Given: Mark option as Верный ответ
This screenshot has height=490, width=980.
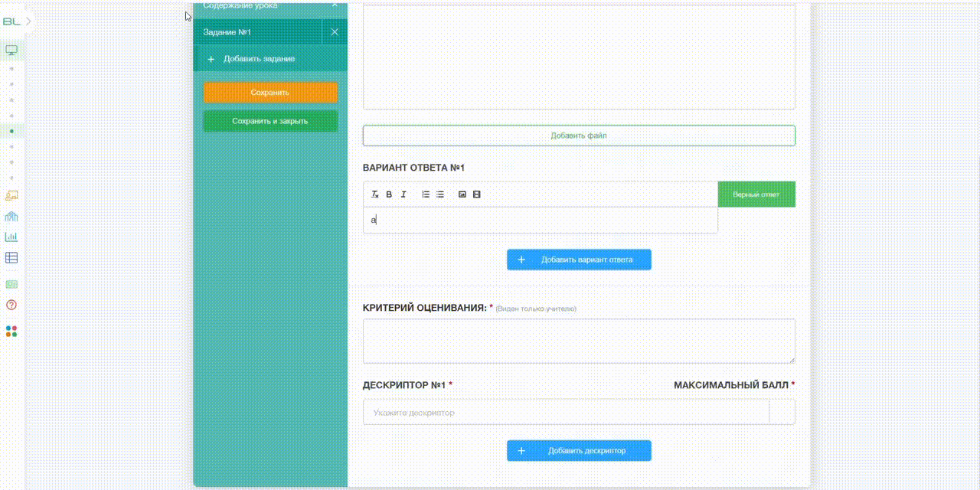Looking at the screenshot, I should [756, 194].
